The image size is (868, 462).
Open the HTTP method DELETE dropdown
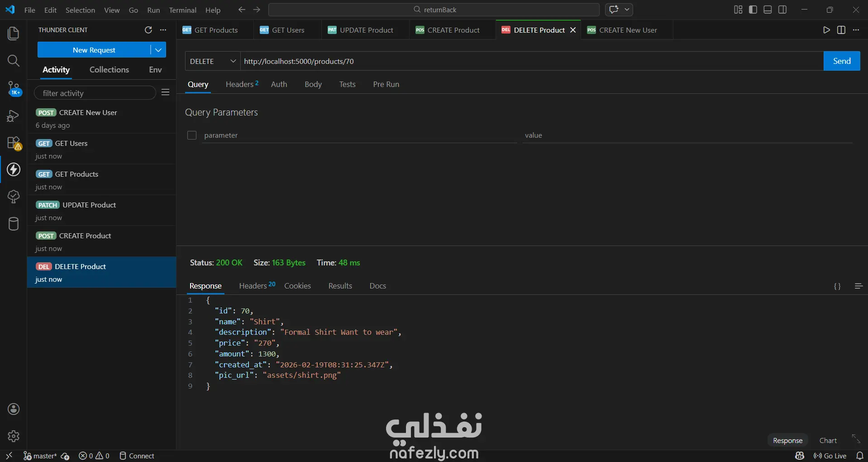213,61
